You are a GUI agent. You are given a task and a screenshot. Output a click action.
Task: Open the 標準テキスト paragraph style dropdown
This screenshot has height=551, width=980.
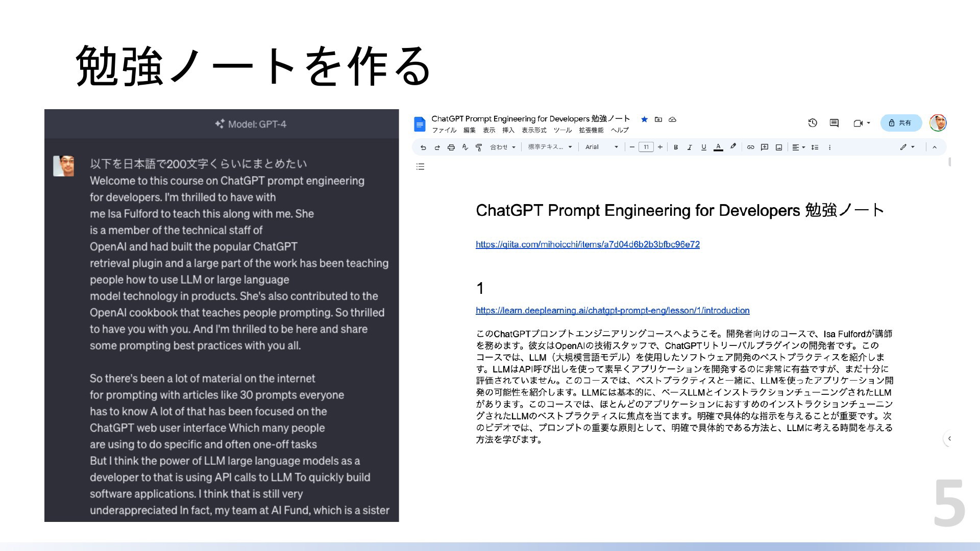click(550, 147)
